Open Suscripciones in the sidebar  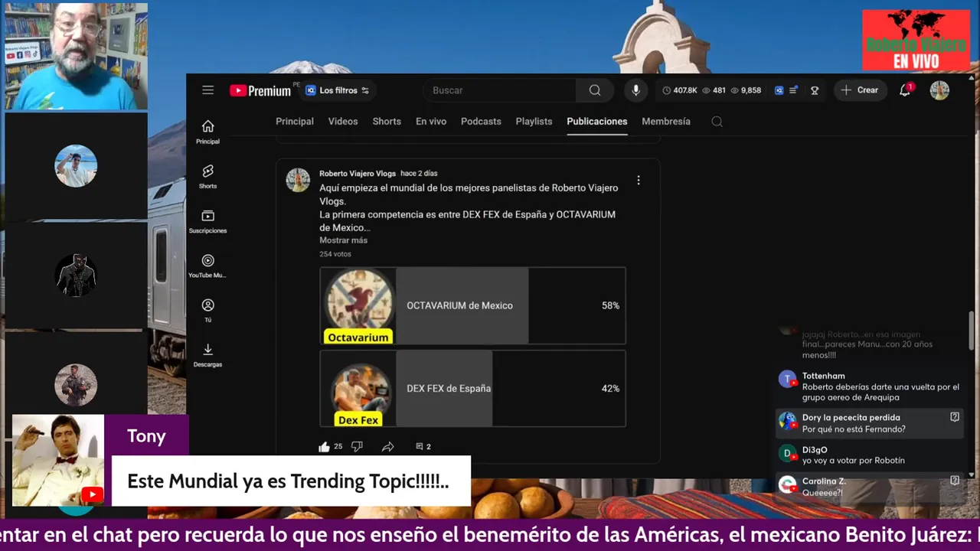point(207,220)
